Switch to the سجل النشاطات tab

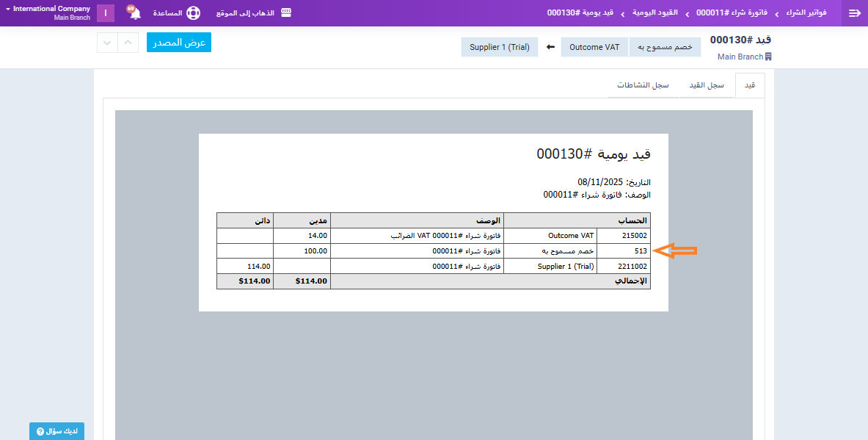coord(643,85)
